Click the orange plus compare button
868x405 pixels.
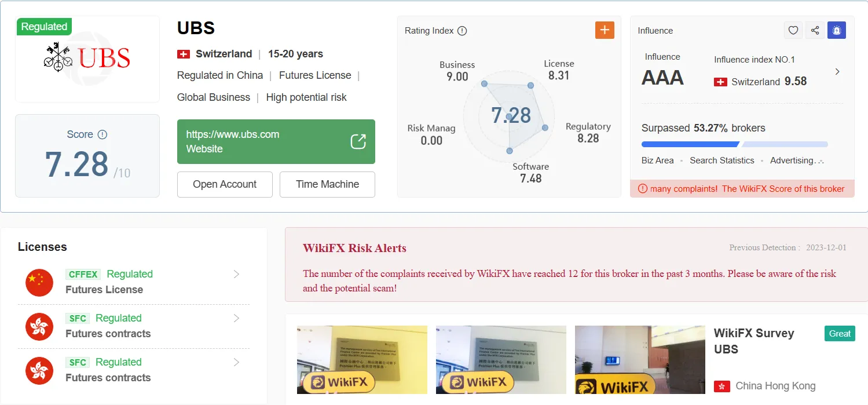(x=605, y=30)
